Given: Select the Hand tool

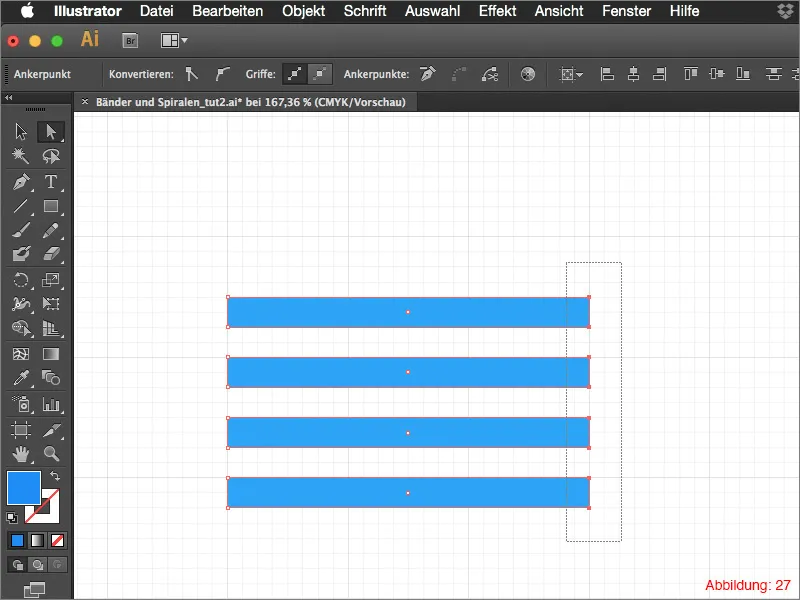Looking at the screenshot, I should click(21, 453).
